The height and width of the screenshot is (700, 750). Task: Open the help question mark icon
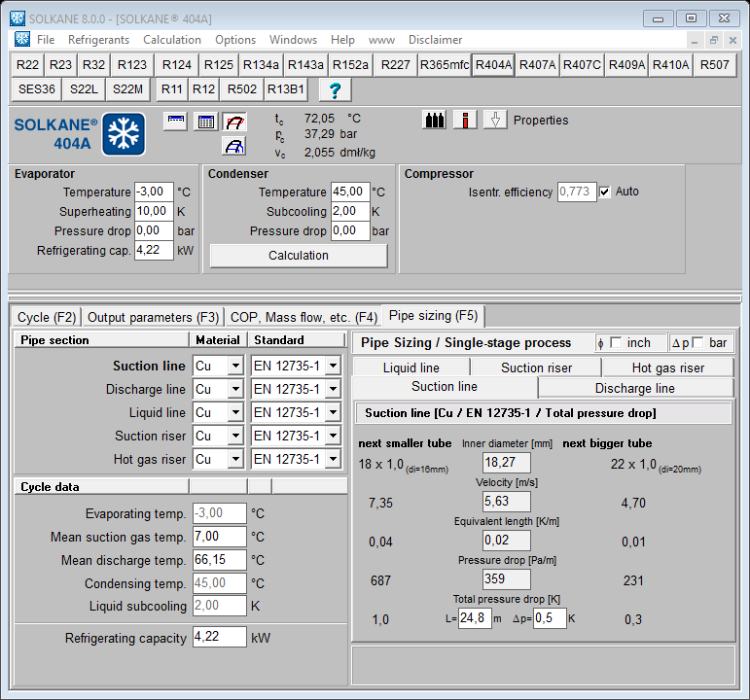336,89
